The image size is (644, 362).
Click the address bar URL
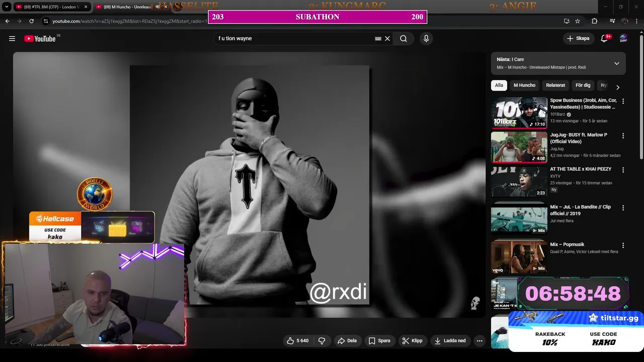[x=130, y=21]
